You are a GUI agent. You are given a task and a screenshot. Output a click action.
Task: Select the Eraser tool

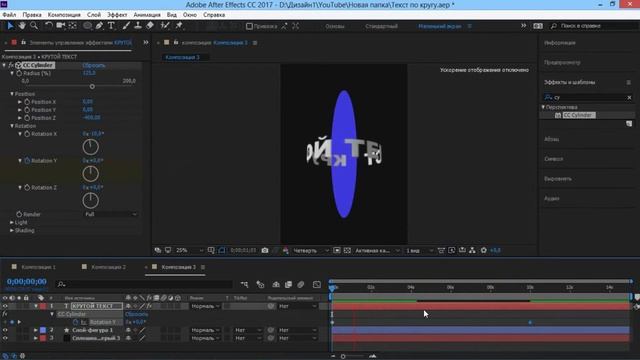pos(150,26)
